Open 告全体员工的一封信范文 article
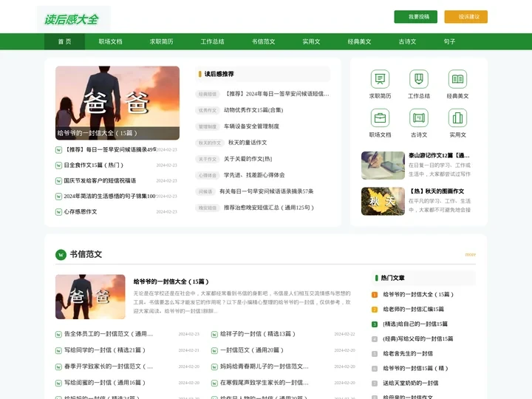Screen dimensions: 532x399 (x=109, y=334)
